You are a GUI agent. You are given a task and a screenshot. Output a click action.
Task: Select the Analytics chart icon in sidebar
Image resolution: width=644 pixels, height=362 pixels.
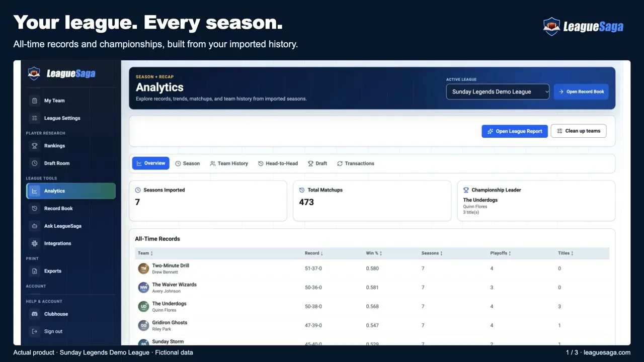coord(35,191)
